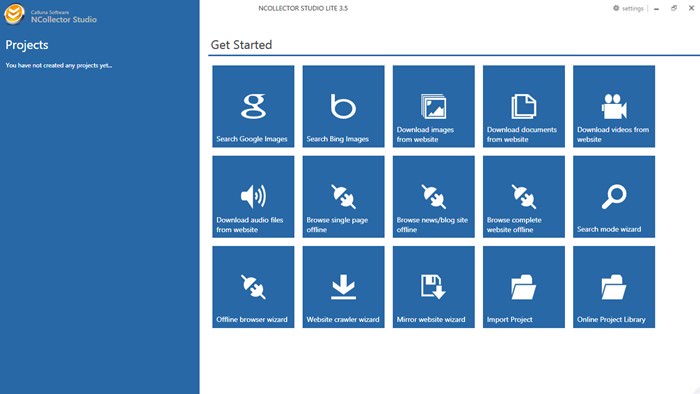Close the NCollector Studio window
The image size is (700, 394).
(691, 8)
